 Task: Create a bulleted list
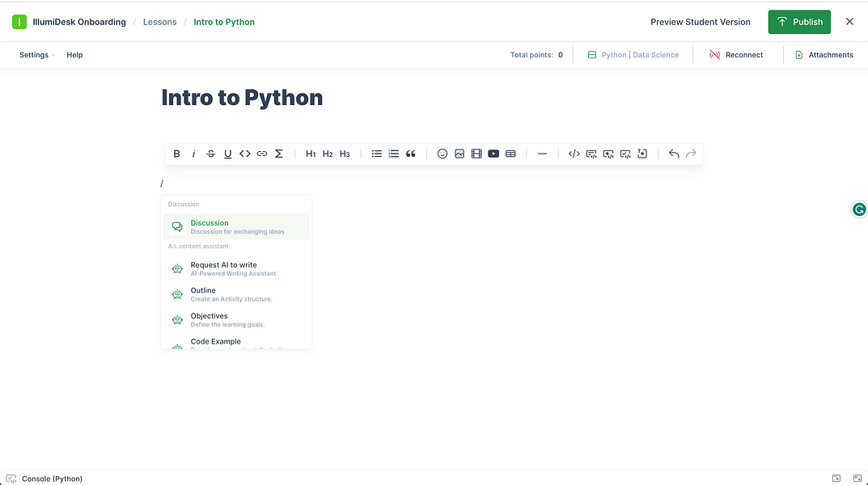[376, 154]
